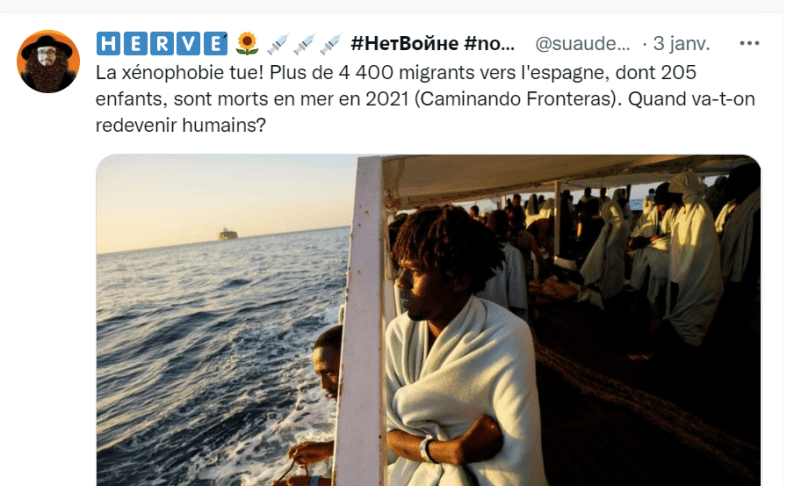The width and height of the screenshot is (787, 486).
Task: Click the blue R letter tile
Action: click(162, 44)
